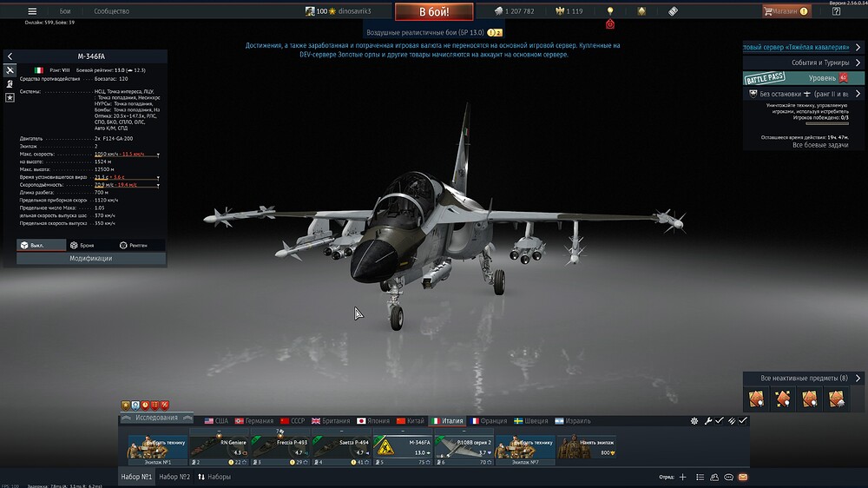
Task: Open the help question mark icon
Action: click(836, 11)
